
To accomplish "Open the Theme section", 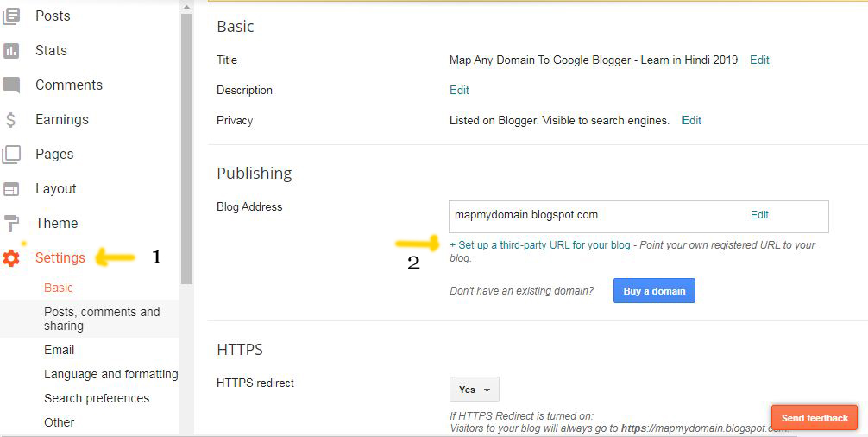I will click(x=56, y=223).
